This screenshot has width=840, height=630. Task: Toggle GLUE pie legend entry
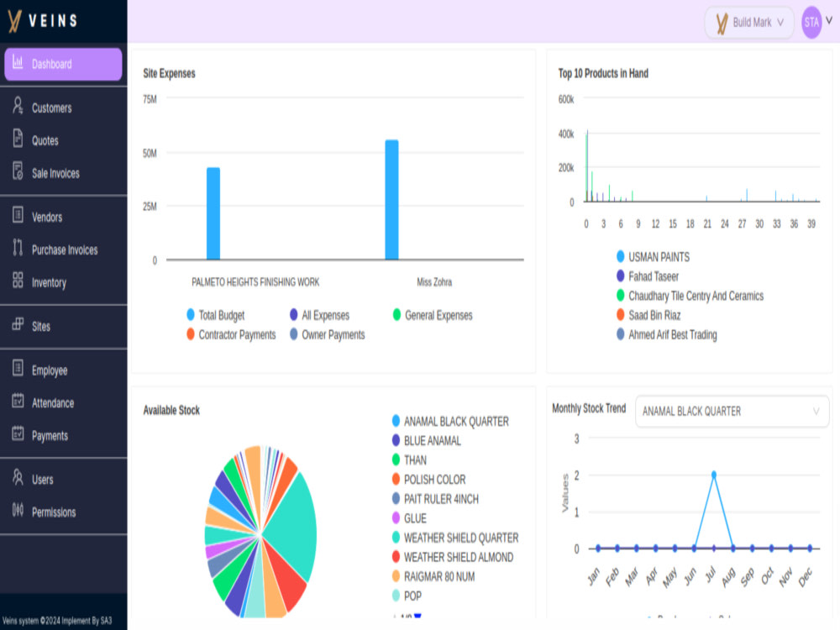pyautogui.click(x=409, y=518)
